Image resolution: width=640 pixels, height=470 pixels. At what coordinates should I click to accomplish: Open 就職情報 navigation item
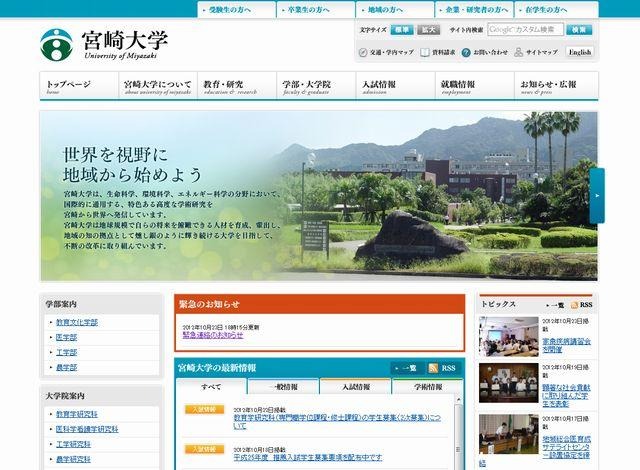click(x=475, y=86)
